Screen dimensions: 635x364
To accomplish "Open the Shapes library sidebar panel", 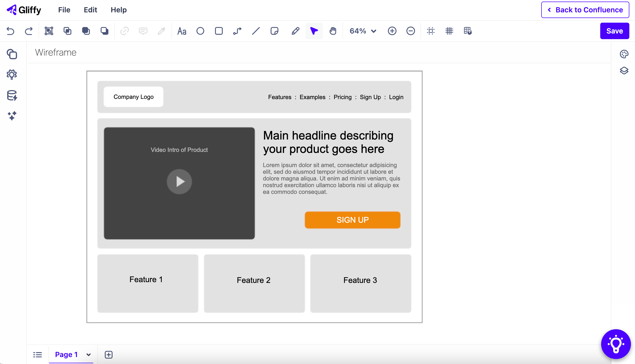I will click(12, 54).
